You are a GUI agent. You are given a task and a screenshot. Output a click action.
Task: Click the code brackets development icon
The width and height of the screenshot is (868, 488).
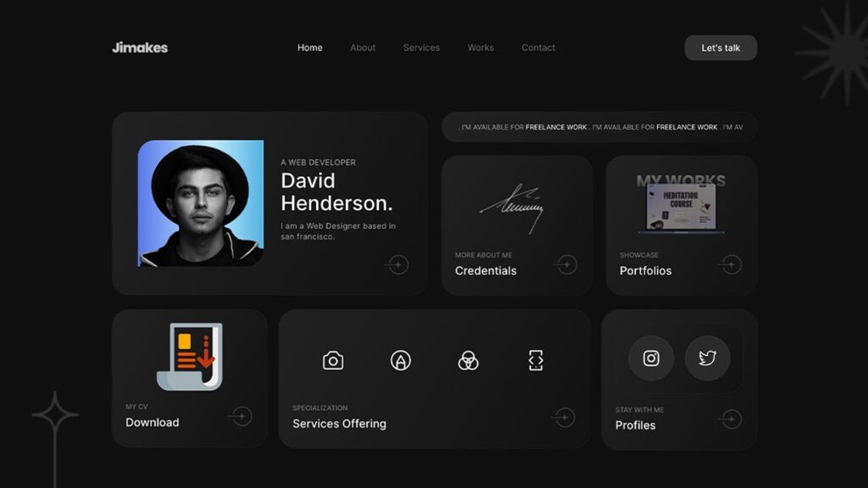[535, 361]
